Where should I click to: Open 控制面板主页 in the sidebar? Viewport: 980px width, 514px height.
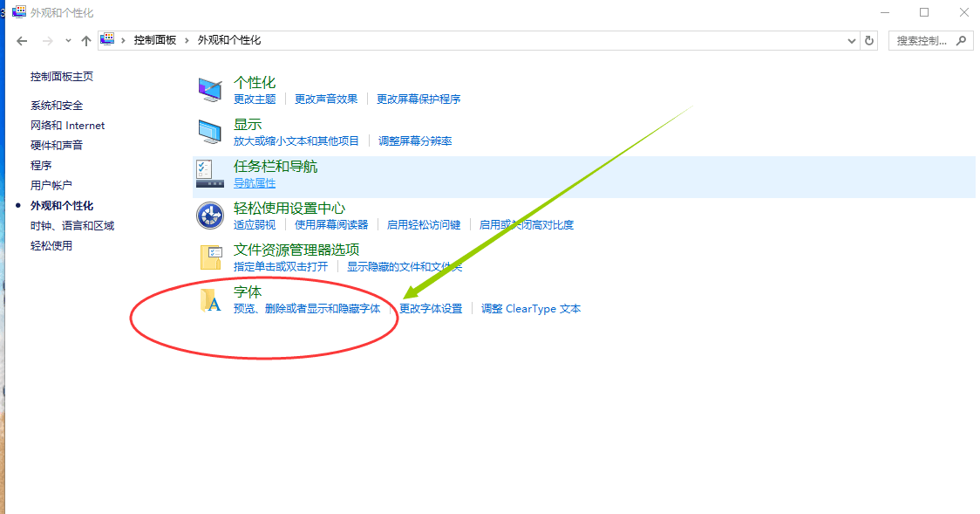pos(62,76)
